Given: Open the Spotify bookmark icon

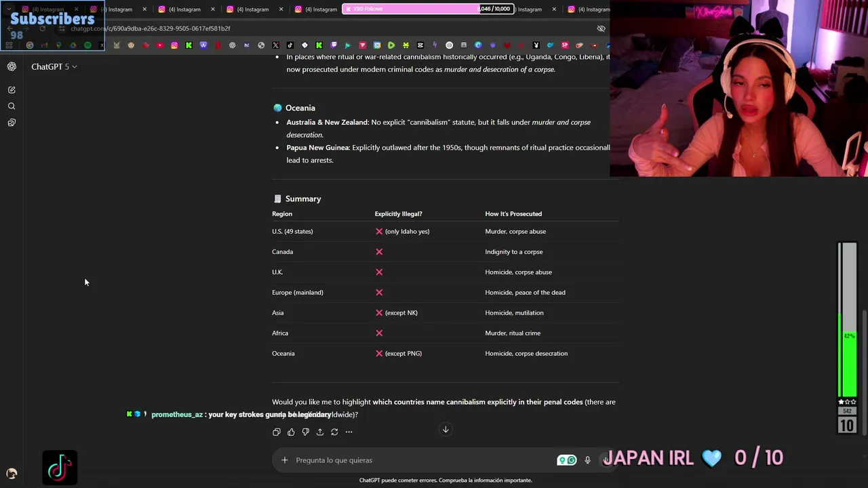Looking at the screenshot, I should 87,45.
